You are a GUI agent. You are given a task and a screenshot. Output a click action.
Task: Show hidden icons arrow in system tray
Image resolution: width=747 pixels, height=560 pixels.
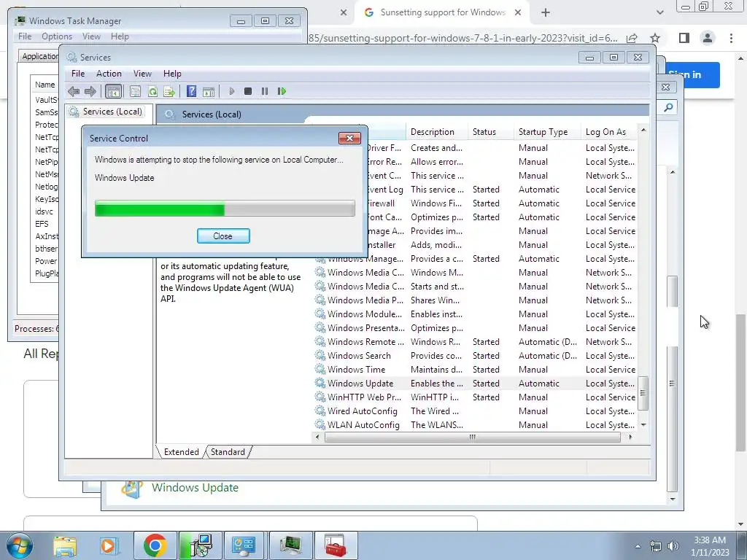[x=638, y=546]
